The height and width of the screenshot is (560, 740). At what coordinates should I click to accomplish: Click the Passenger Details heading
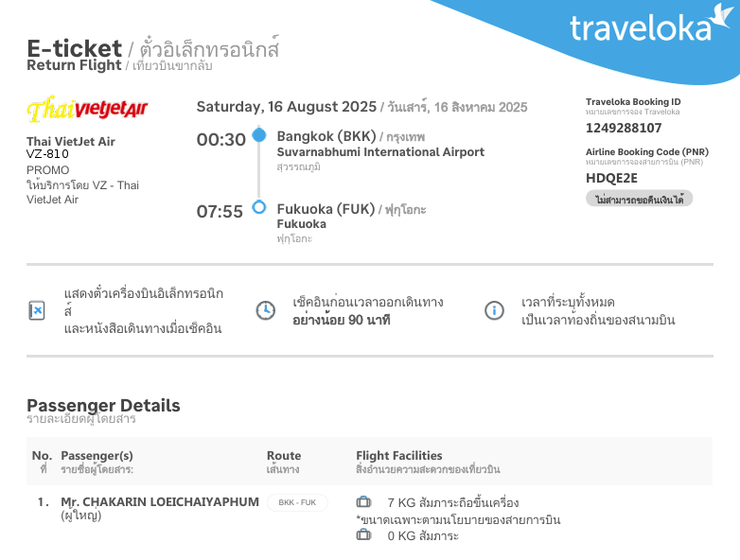click(x=103, y=406)
